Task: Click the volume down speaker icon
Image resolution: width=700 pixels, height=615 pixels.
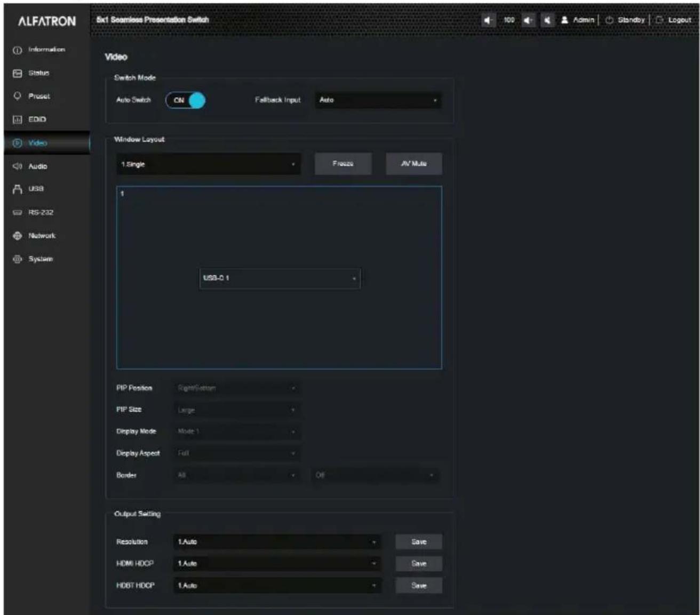Action: click(x=488, y=20)
